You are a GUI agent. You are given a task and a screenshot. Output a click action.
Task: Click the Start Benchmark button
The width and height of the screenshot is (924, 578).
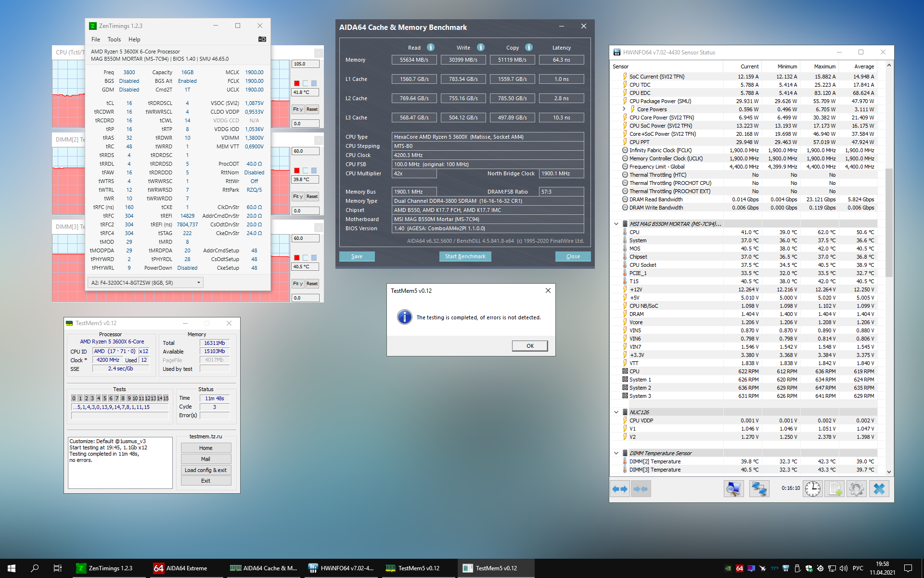pos(465,256)
